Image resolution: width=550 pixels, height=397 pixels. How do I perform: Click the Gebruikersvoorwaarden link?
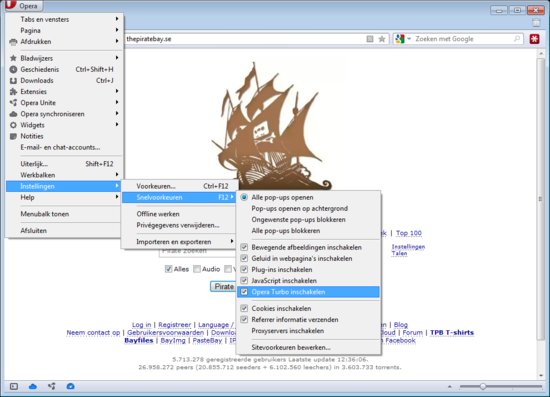165,333
